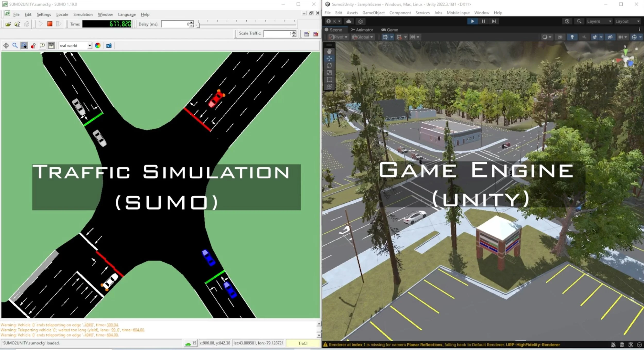Viewport: 644px width, 350px height.
Task: Toggle scene lighting bulb button
Action: pos(572,37)
